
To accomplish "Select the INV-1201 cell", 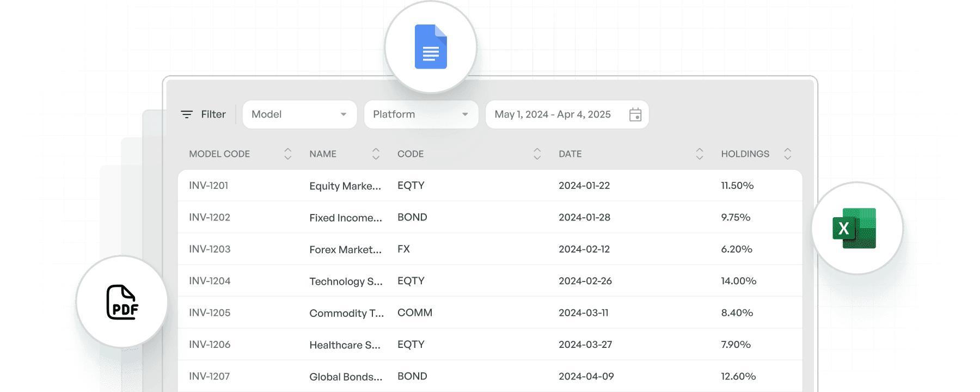I will (x=209, y=186).
